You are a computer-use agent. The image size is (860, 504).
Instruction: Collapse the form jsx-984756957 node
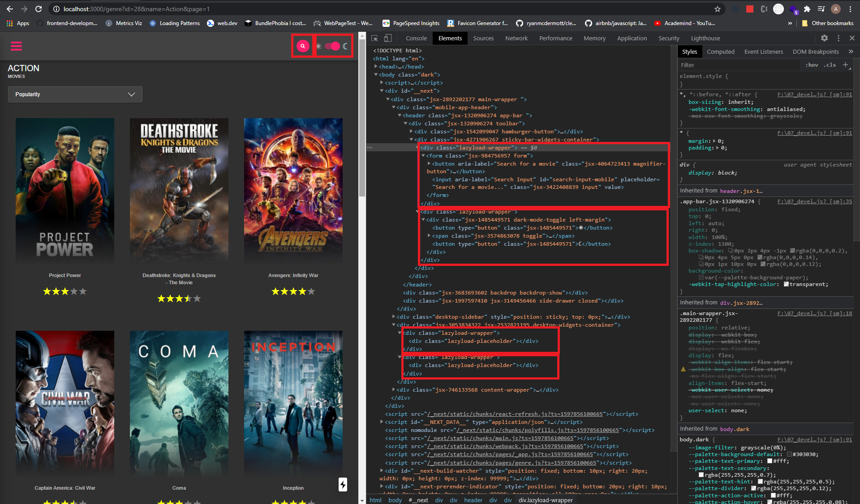(423, 156)
